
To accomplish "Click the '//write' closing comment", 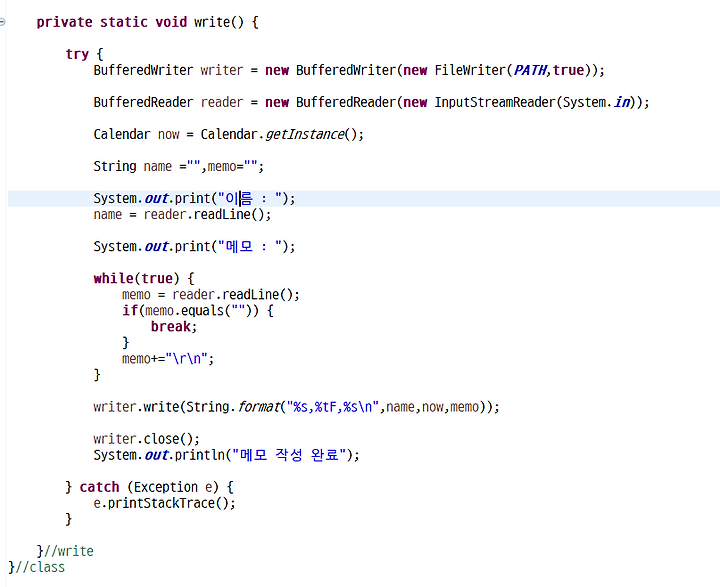I will click(x=69, y=551).
